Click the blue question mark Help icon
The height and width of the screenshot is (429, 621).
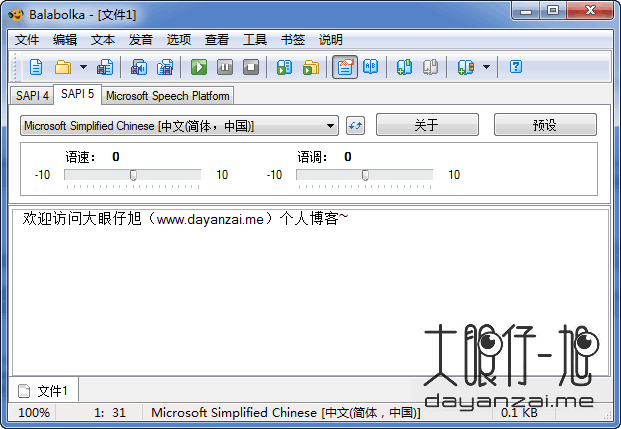(516, 67)
